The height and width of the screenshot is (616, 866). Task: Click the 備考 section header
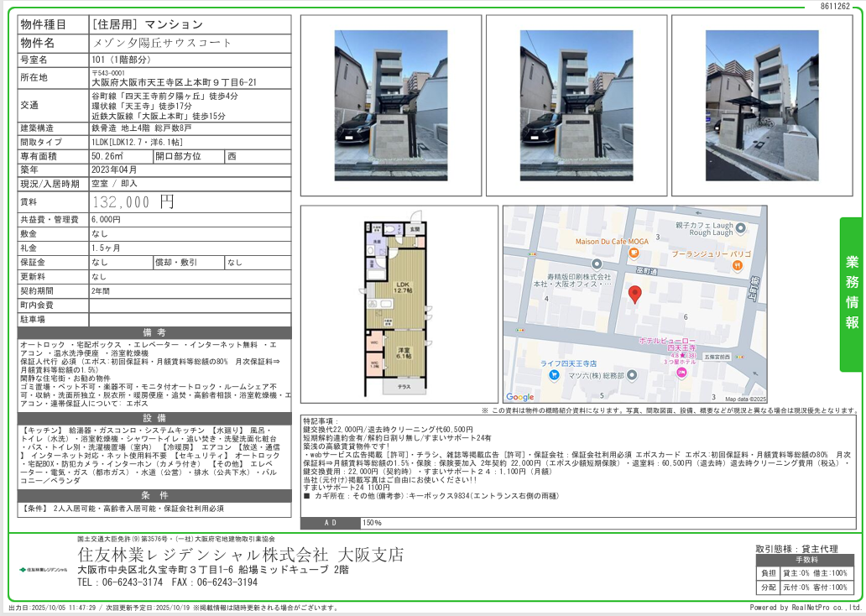pos(154,332)
